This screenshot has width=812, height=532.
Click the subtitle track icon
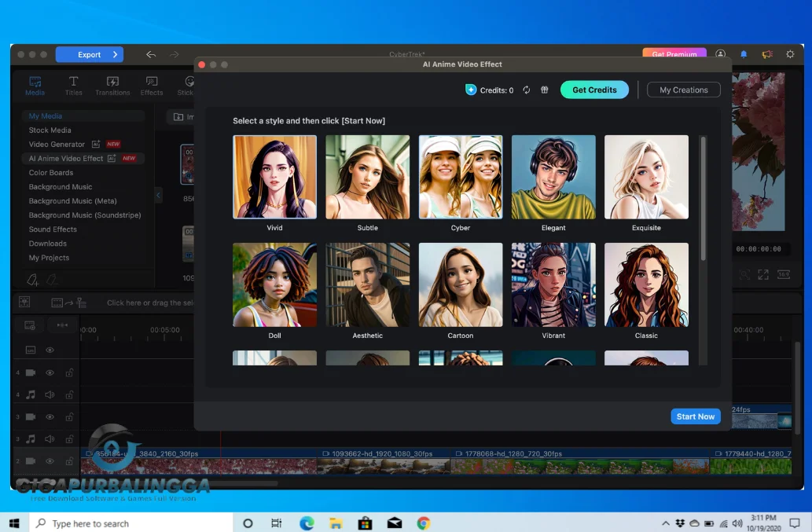pos(31,350)
